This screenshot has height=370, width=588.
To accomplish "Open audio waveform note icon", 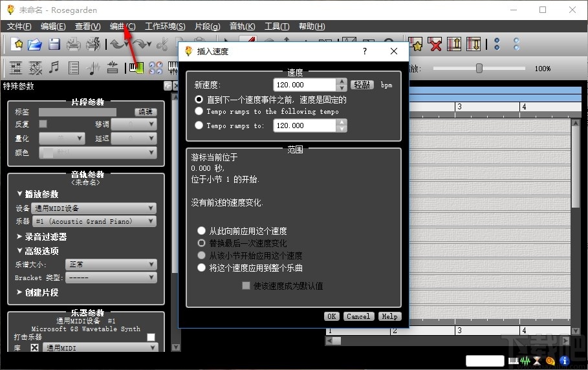I will 93,68.
